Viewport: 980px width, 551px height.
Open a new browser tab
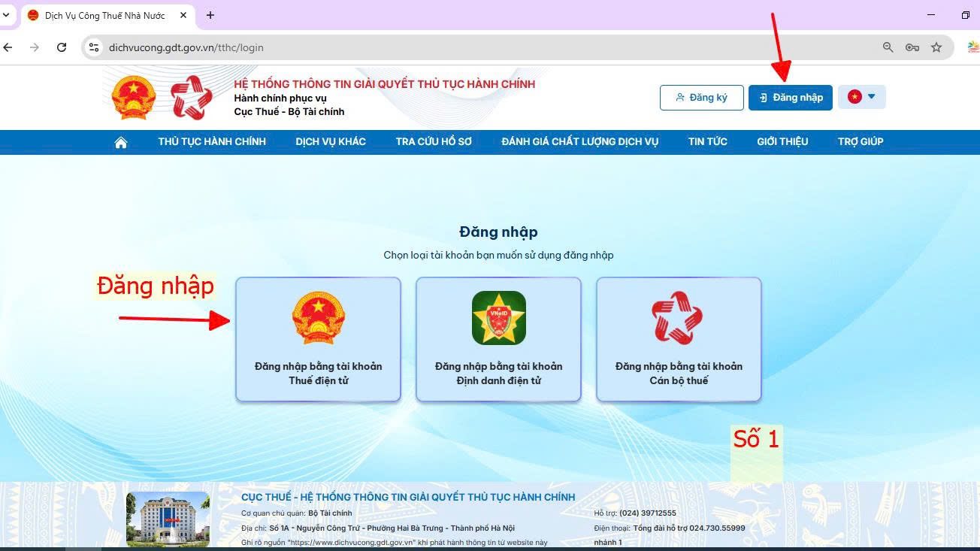coord(210,15)
